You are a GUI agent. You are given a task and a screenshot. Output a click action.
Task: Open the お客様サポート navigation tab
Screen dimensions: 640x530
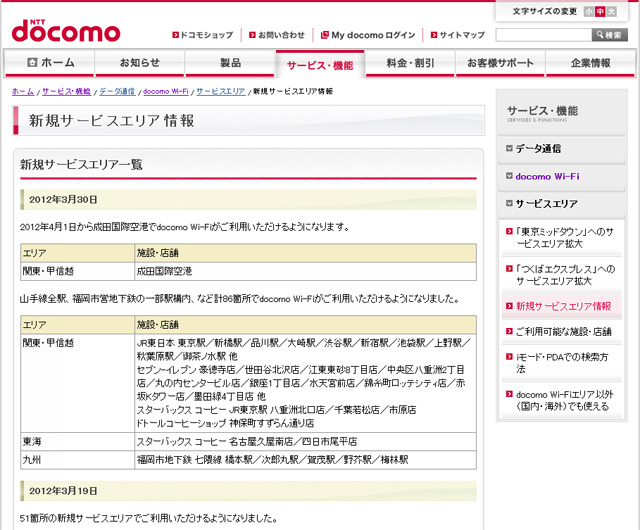click(x=500, y=63)
